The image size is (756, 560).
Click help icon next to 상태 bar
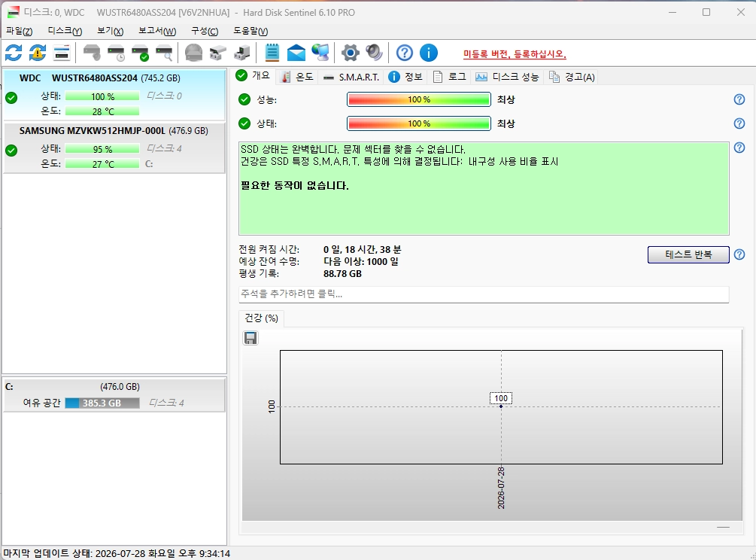(739, 123)
